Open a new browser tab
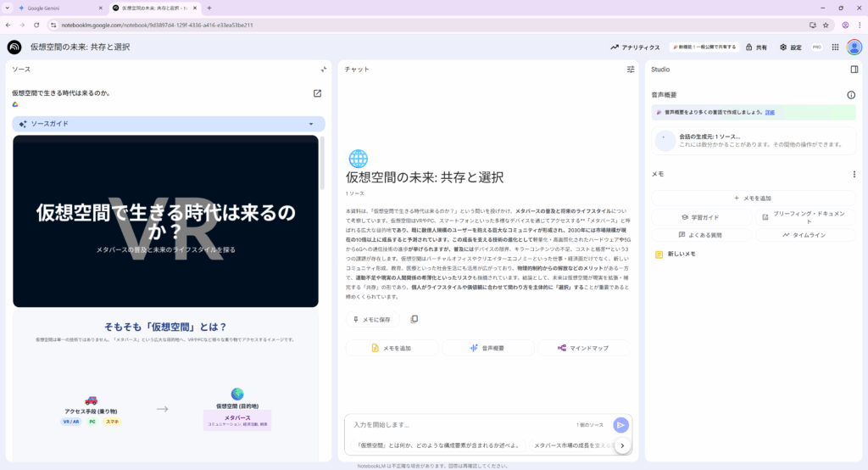Viewport: 868px width, 470px height. click(x=209, y=8)
